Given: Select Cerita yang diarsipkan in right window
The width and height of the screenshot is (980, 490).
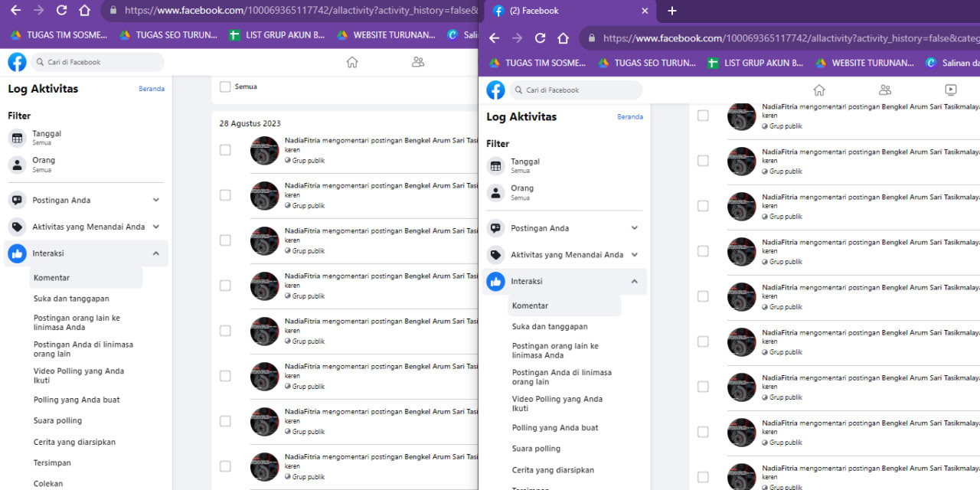Looking at the screenshot, I should 553,470.
